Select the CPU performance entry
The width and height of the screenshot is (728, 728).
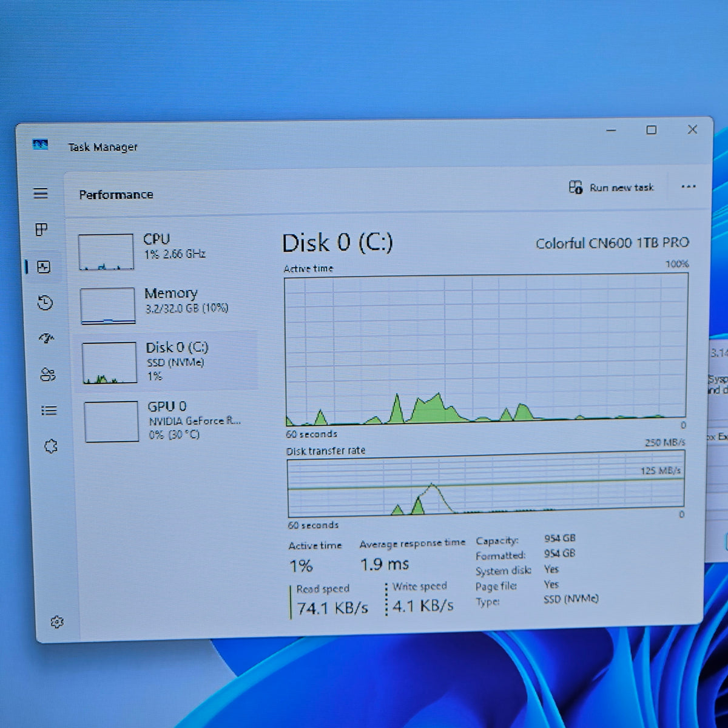click(165, 251)
